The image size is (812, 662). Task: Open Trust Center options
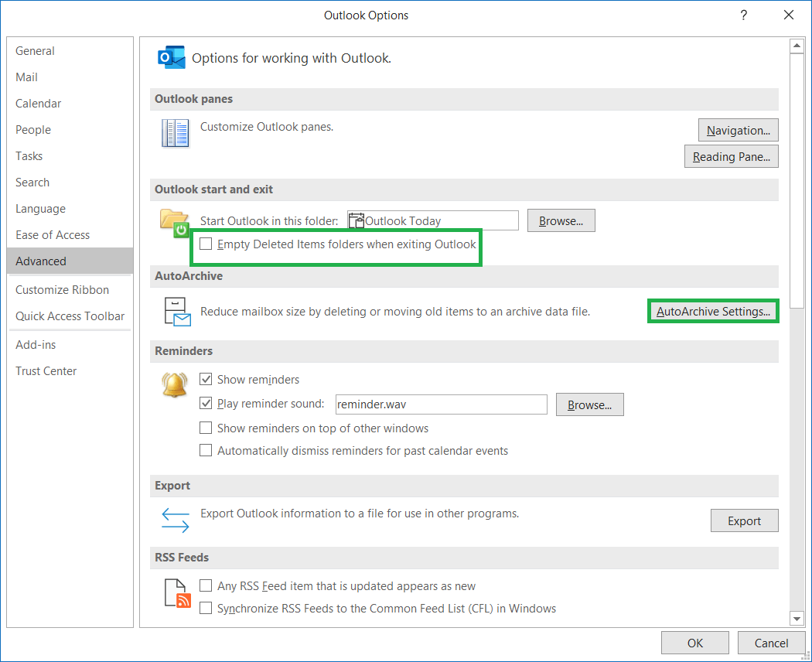[70, 371]
